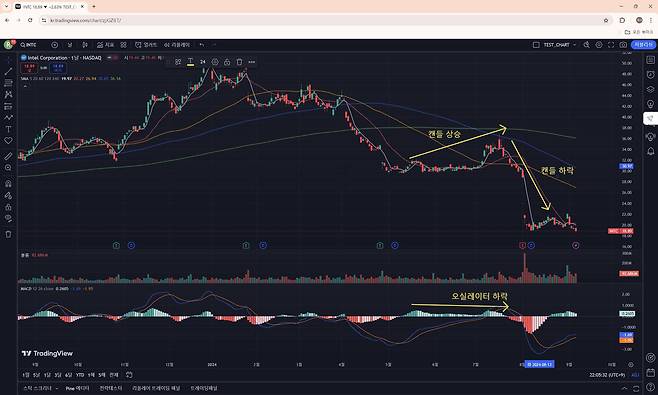This screenshot has height=395, width=658.
Task: Open the stock screener (스탁 스크리너) tab
Action: (x=37, y=388)
